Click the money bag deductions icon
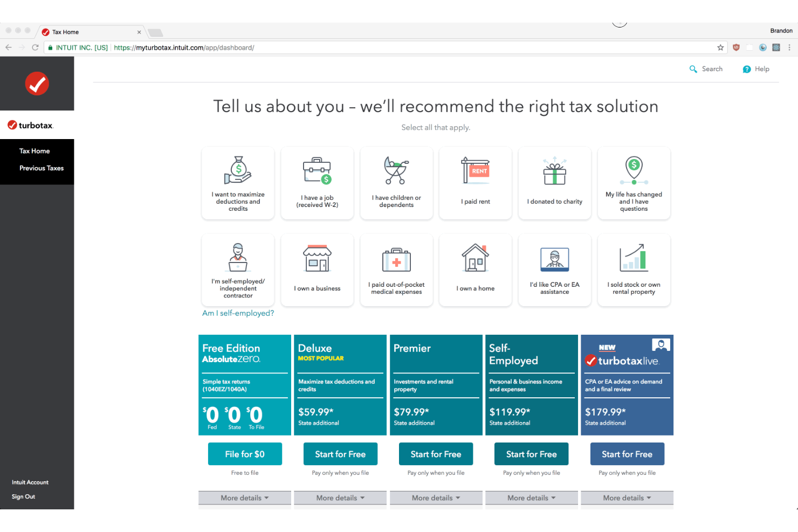The width and height of the screenshot is (798, 532). pos(238,170)
